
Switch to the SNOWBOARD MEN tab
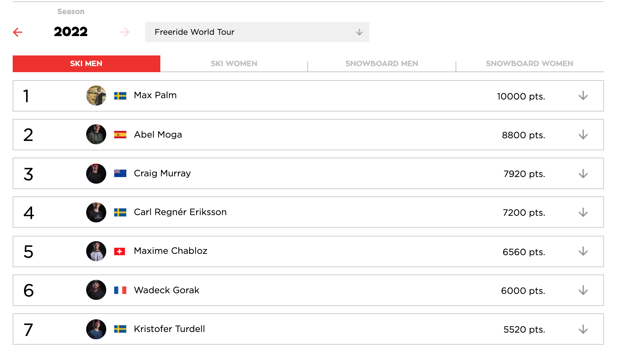coord(381,63)
